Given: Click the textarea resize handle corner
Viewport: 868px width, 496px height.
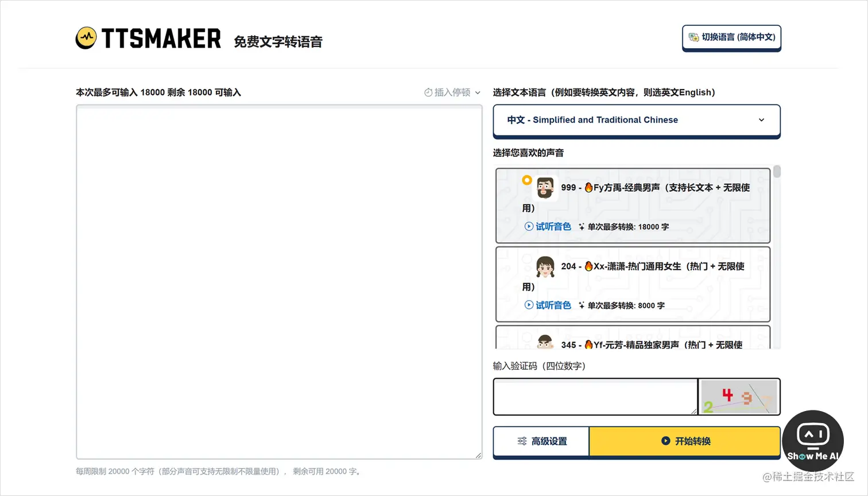Looking at the screenshot, I should pos(478,455).
